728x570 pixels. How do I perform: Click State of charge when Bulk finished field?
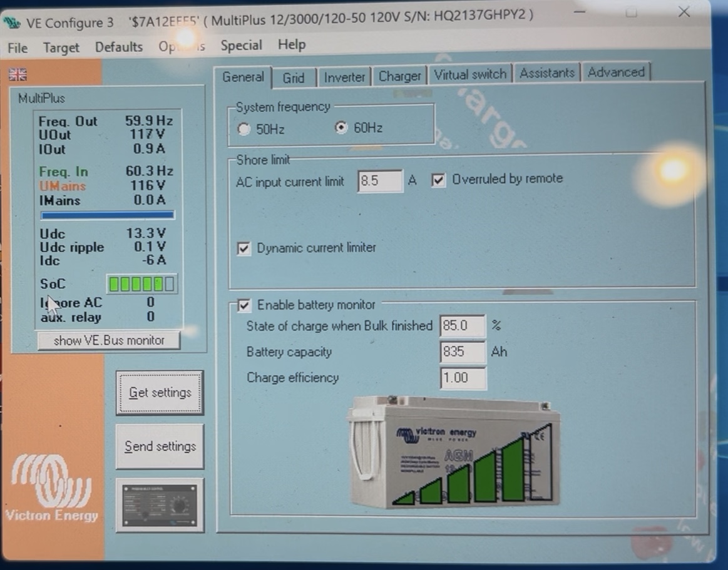462,326
